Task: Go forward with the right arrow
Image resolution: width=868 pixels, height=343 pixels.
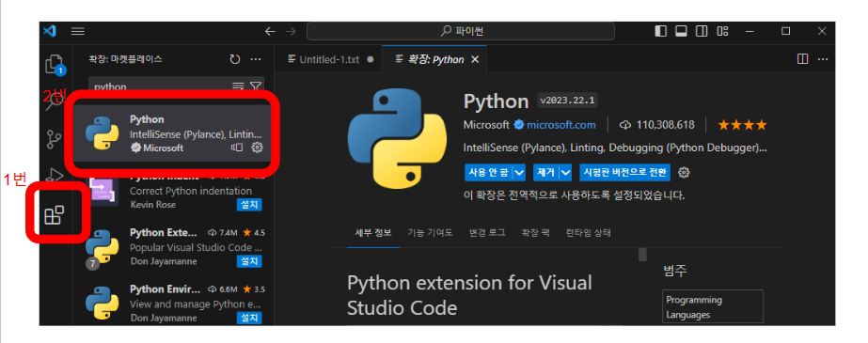Action: pyautogui.click(x=290, y=32)
